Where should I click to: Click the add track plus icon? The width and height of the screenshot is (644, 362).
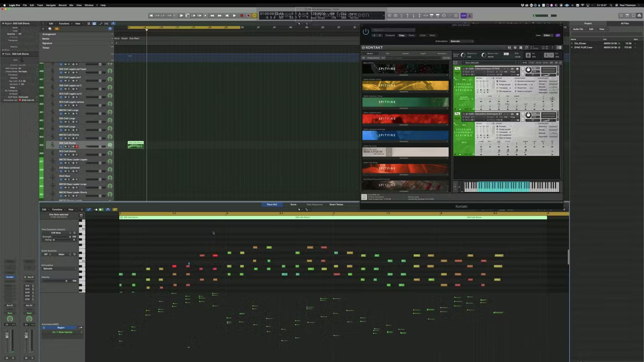[x=44, y=28]
